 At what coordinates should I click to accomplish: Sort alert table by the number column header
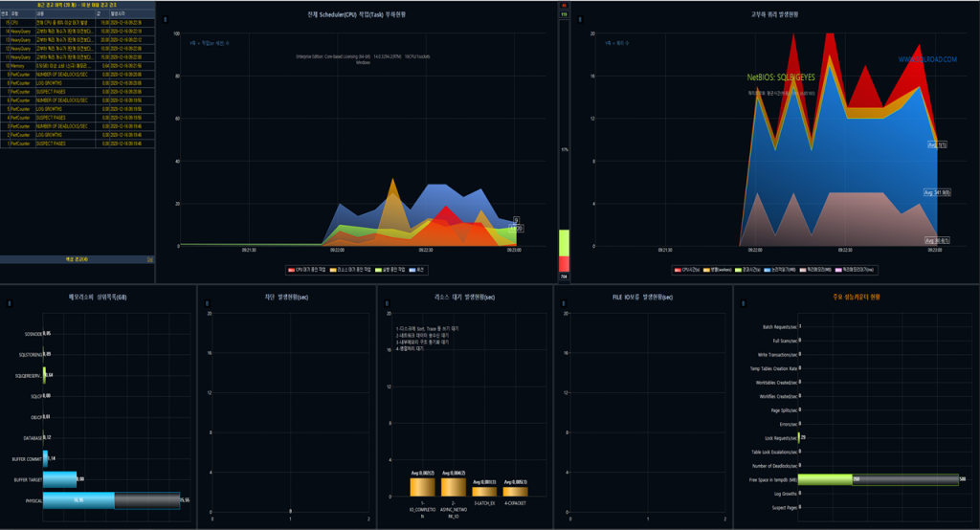point(5,13)
